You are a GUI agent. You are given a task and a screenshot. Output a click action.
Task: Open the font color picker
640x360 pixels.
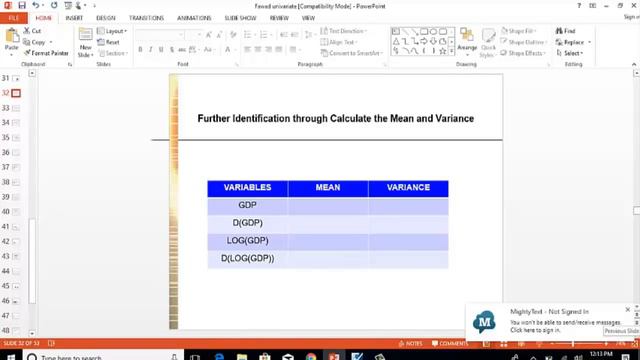pos(230,49)
